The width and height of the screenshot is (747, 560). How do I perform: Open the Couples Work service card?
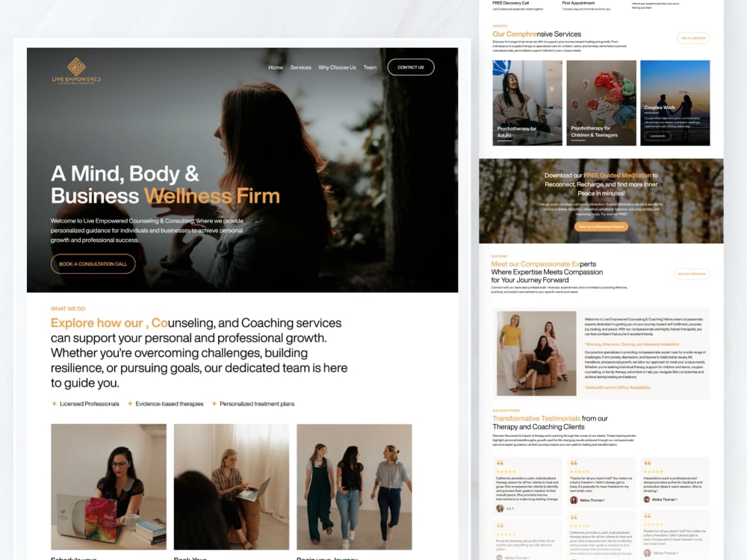(675, 103)
